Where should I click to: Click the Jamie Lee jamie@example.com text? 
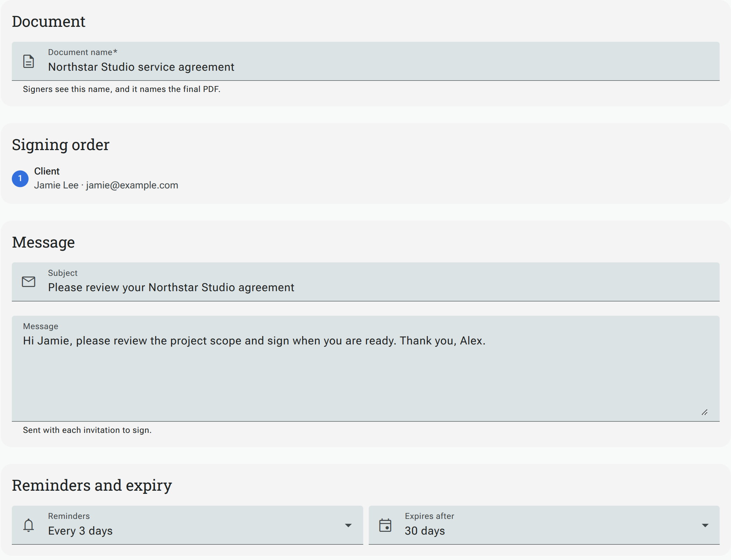point(106,185)
